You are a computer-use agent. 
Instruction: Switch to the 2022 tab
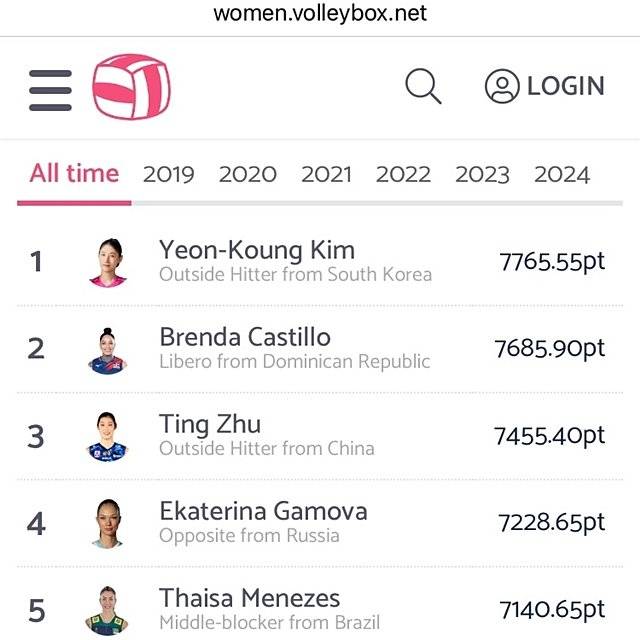point(403,175)
